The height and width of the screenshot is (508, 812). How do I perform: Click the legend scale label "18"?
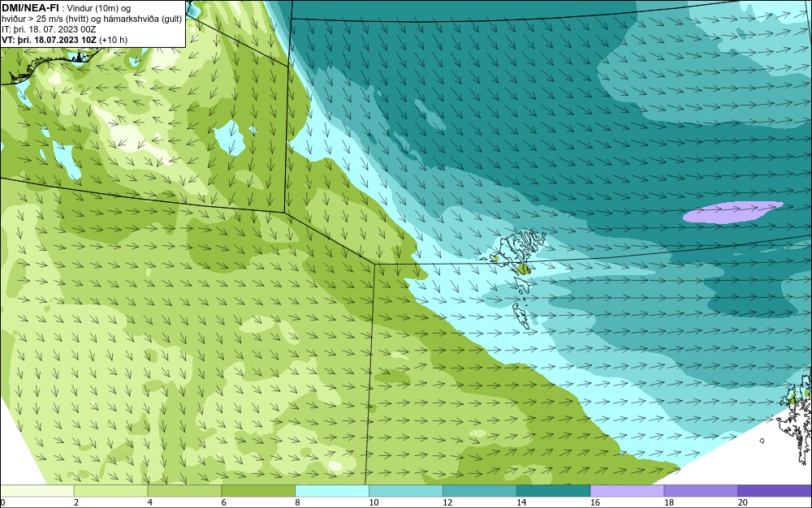[669, 502]
